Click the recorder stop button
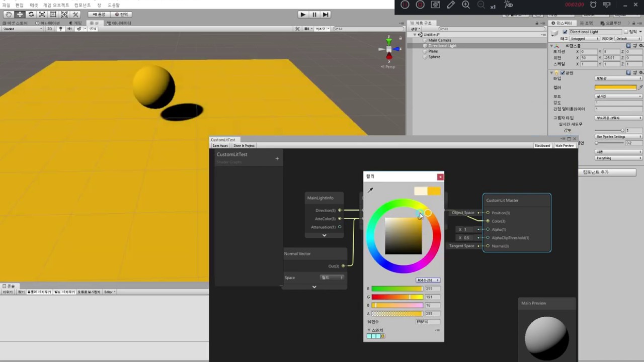Image resolution: width=644 pixels, height=362 pixels. (x=420, y=5)
